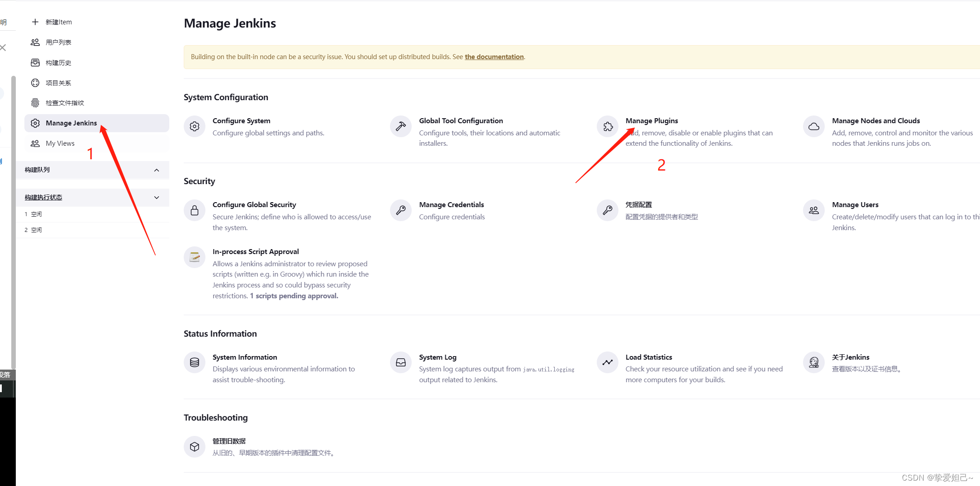This screenshot has height=486, width=980.
Task: Click executor row '1 空闲'
Action: (93, 214)
